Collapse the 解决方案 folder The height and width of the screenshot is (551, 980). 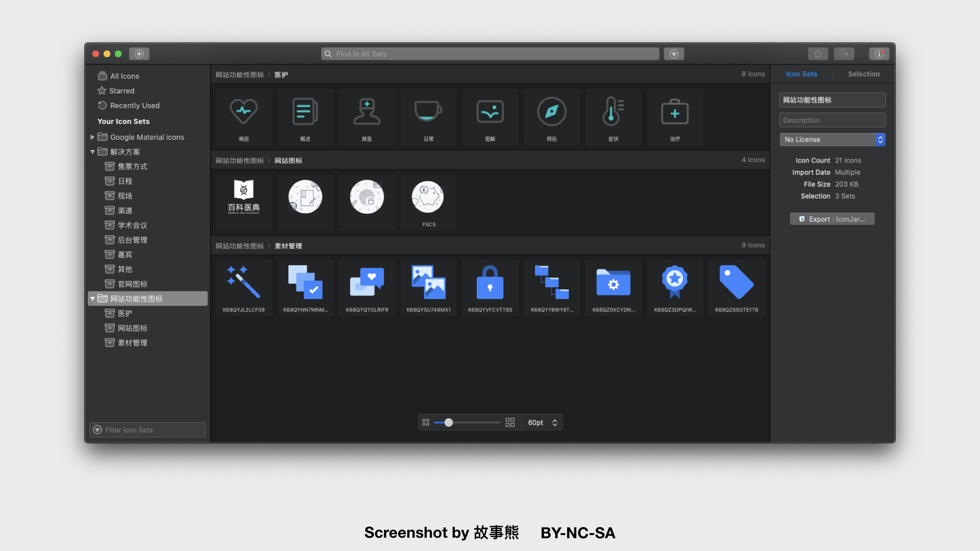[92, 152]
